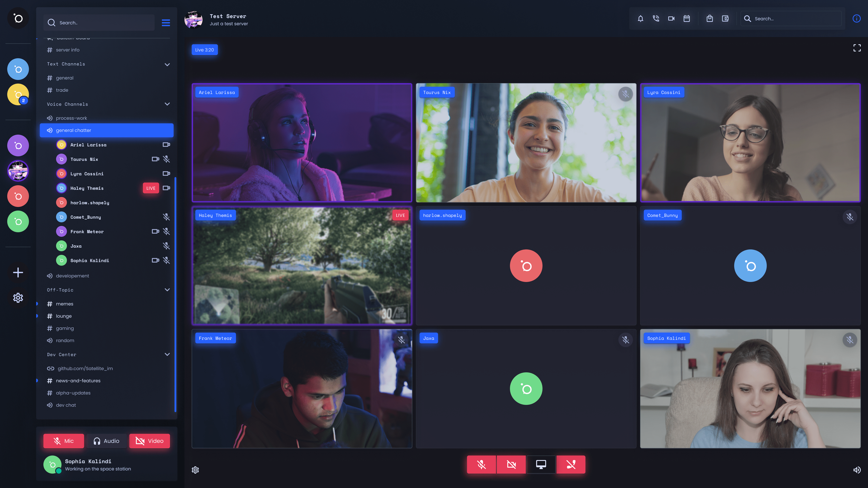Open the marketplace bag icon
Screen dimensions: 868x488
709,19
